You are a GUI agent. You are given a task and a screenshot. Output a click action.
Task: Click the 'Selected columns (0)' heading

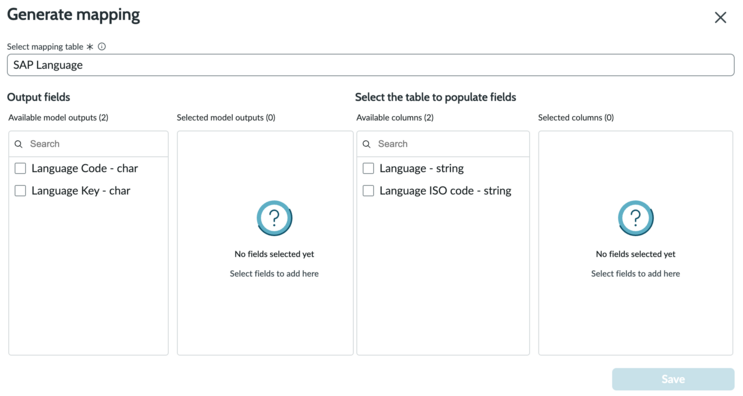pyautogui.click(x=576, y=117)
